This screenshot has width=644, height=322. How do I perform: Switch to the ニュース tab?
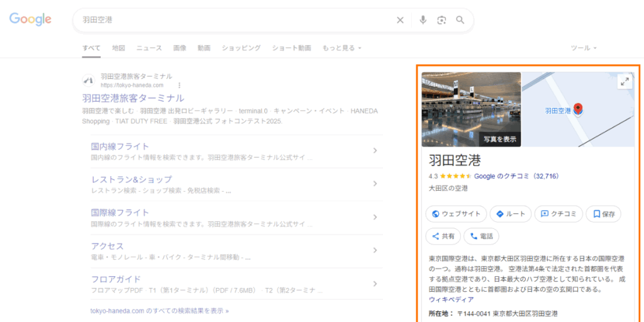coord(149,48)
